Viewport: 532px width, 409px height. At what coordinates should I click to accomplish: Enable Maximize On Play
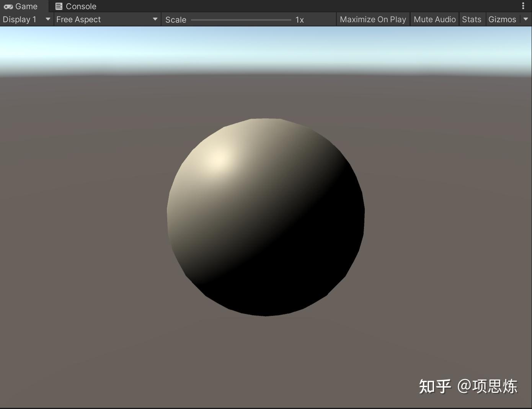(372, 19)
